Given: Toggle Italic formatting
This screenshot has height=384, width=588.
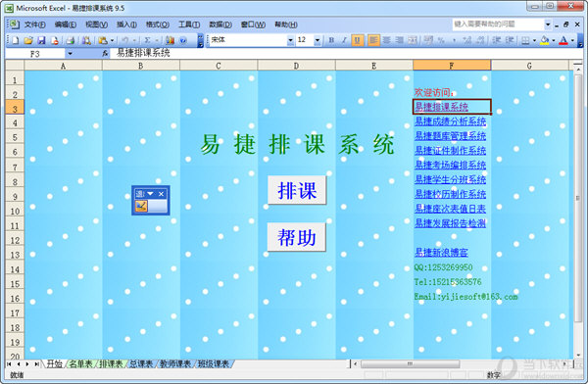Looking at the screenshot, I should [x=344, y=40].
